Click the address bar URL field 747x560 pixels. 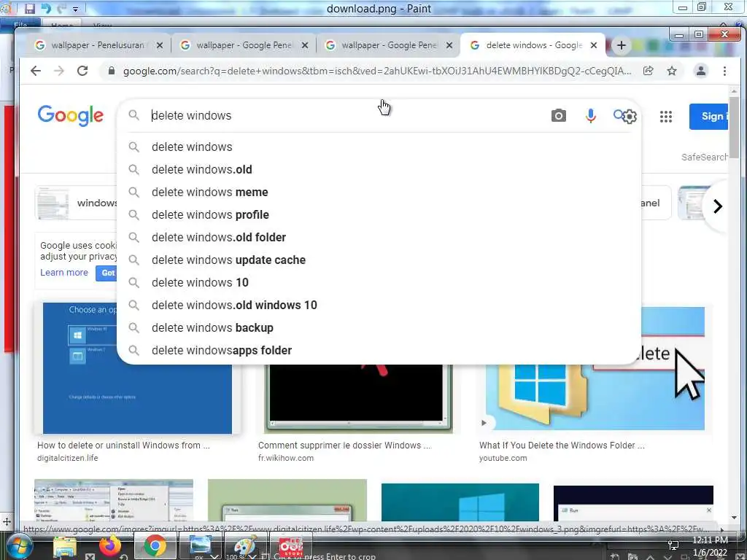tap(376, 71)
